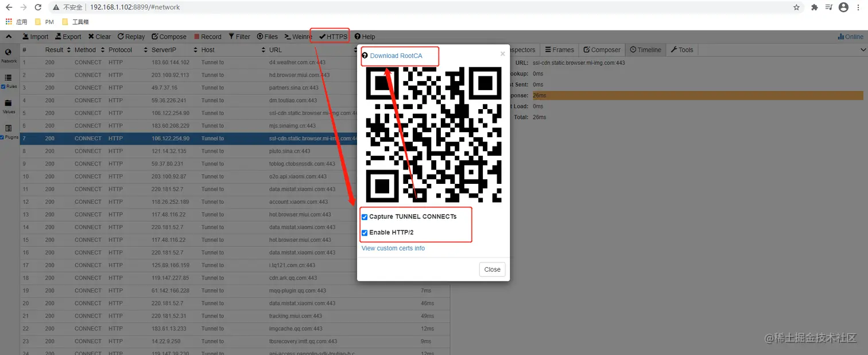The height and width of the screenshot is (355, 868).
Task: Click the RootCA QR code image
Action: pyautogui.click(x=433, y=134)
